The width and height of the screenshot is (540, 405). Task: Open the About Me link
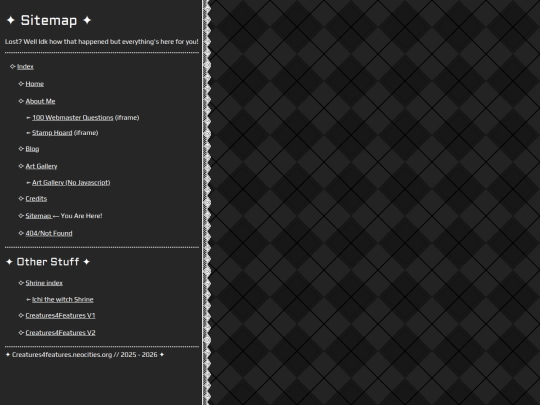[40, 101]
